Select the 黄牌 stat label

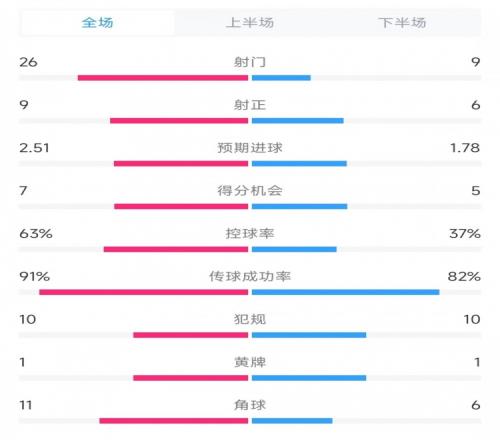coord(250,362)
